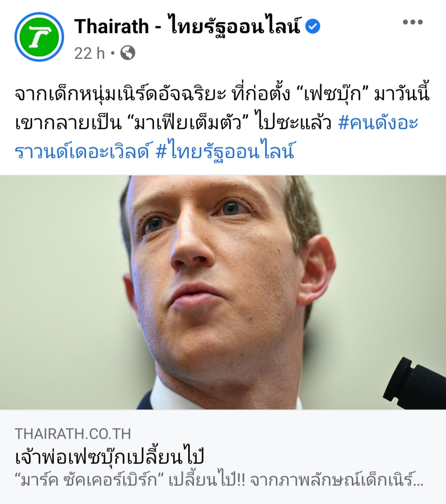
Task: Click the gray link preview card background
Action: tap(223, 456)
